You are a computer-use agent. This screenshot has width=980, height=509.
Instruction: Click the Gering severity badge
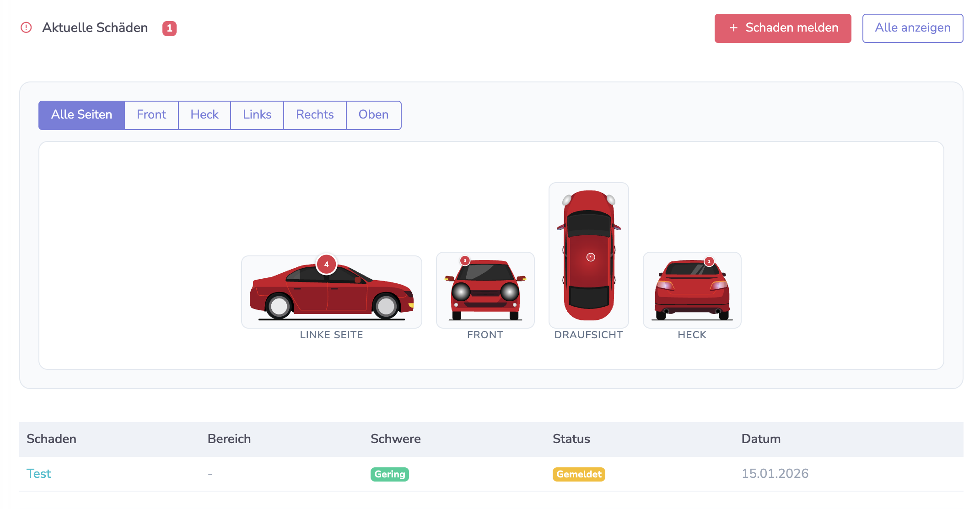pos(389,474)
